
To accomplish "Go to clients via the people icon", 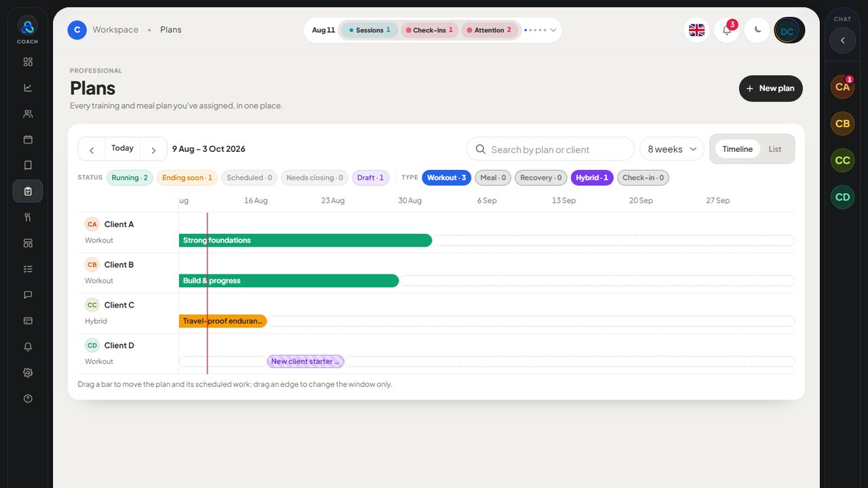I will 28,114.
